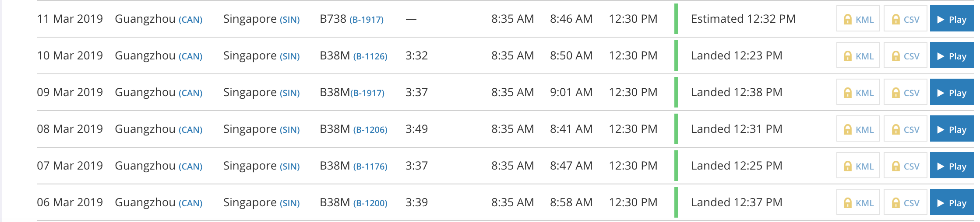Open aircraft registration B-1206 link
This screenshot has height=222, width=980.
click(x=370, y=130)
